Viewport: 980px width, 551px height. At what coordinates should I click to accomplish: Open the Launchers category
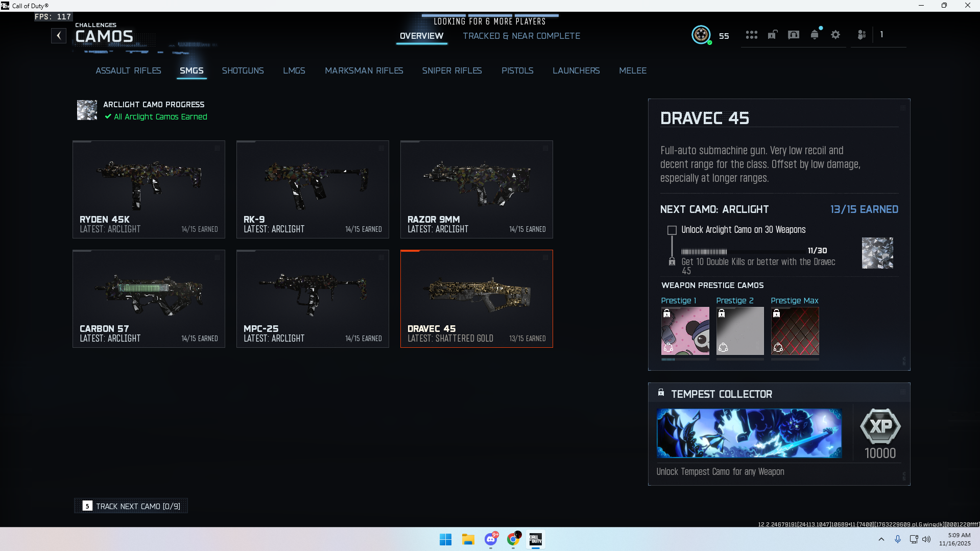[576, 70]
